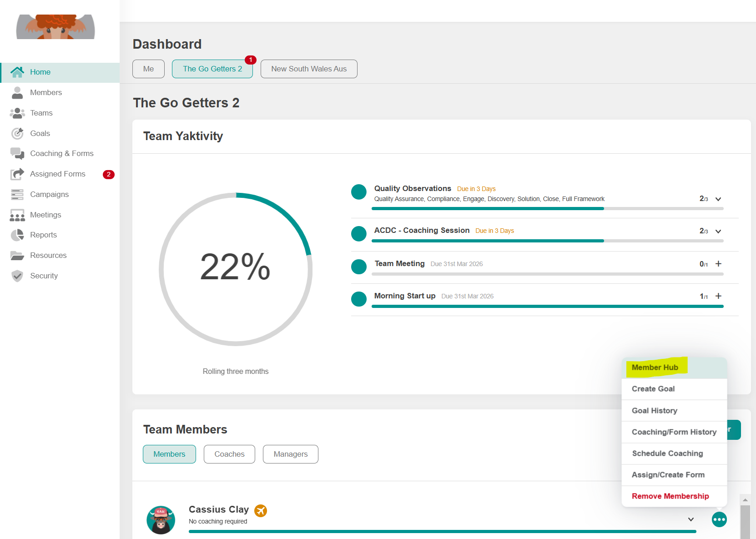Open Goals via the target icon

click(x=17, y=133)
